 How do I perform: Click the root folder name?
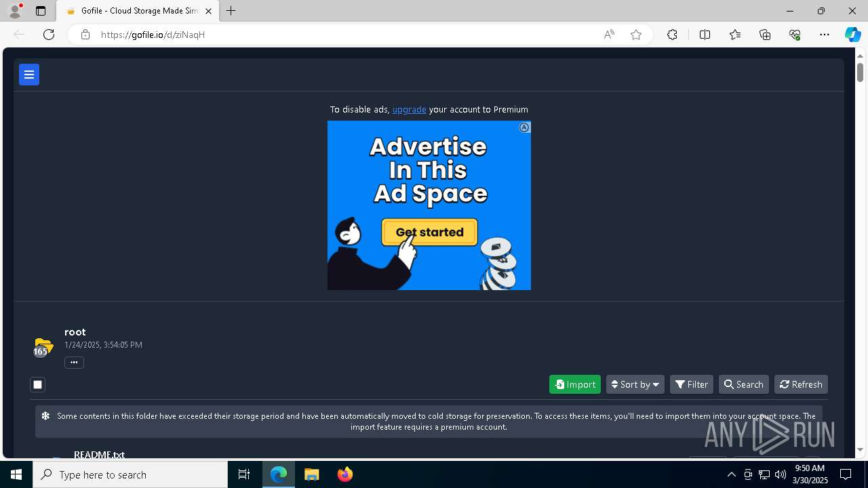[x=75, y=332]
